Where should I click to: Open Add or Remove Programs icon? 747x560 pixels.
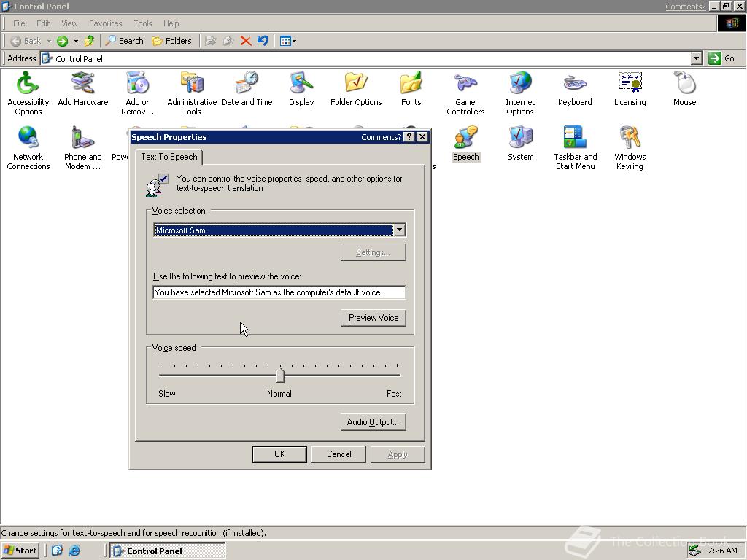[137, 93]
